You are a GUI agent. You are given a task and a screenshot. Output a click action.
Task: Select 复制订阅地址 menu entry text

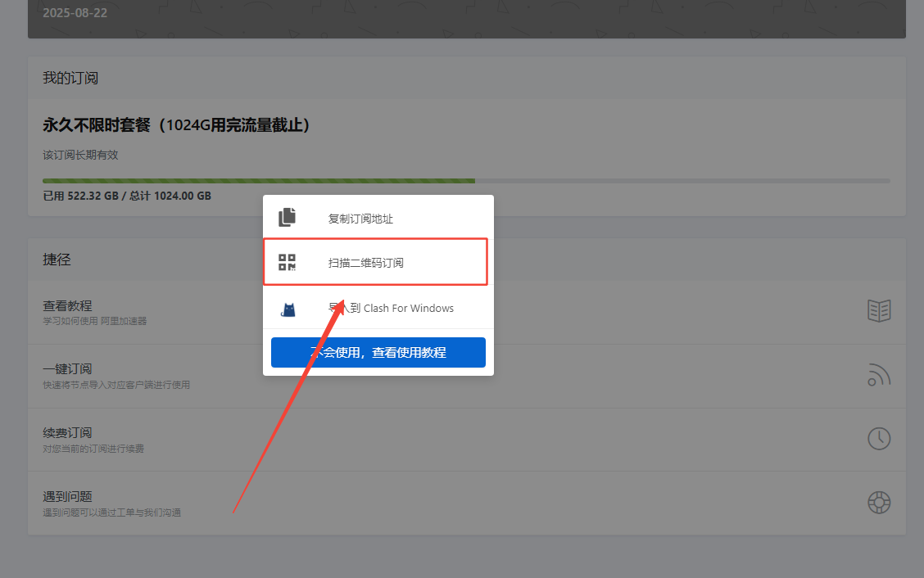[x=360, y=219]
